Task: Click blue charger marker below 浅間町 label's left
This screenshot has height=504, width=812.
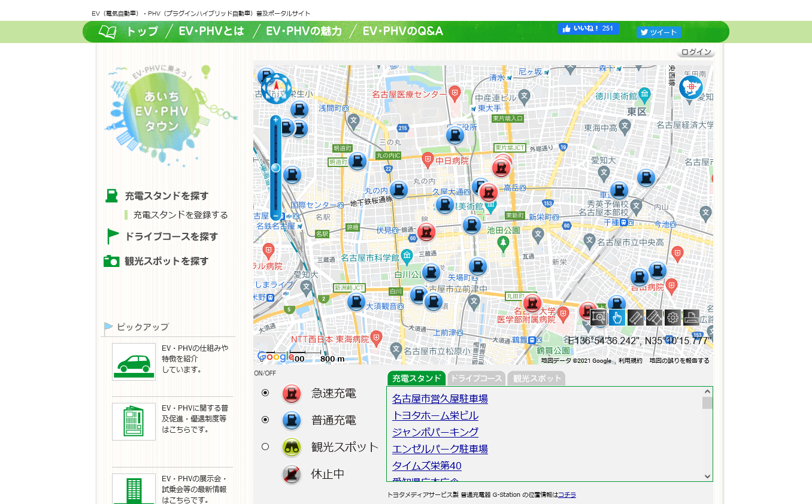Action: [x=299, y=110]
